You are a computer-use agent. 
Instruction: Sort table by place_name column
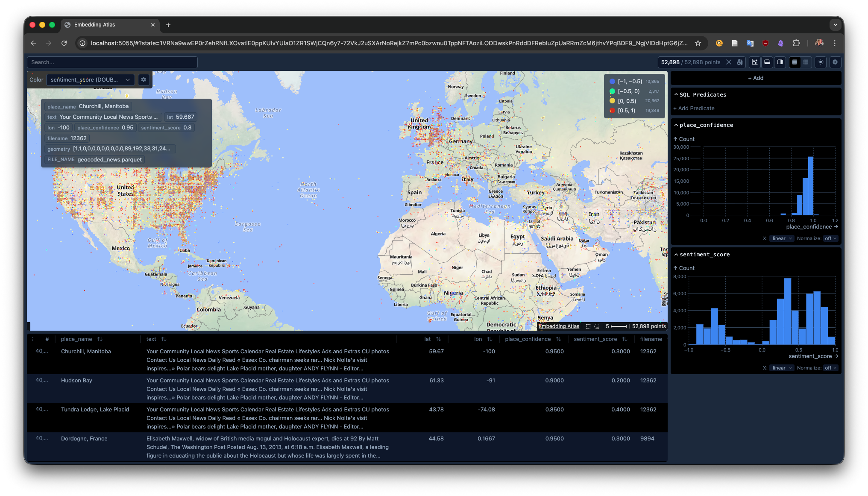pos(100,339)
